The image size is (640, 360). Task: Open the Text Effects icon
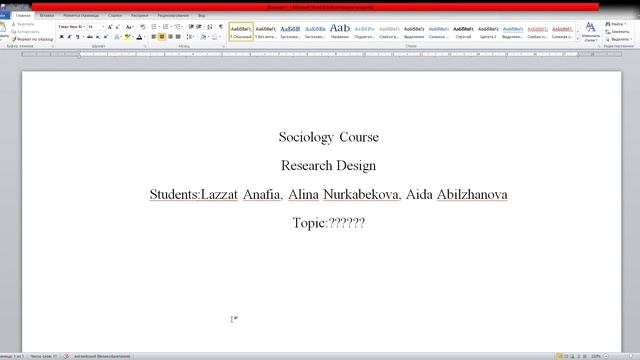click(116, 37)
